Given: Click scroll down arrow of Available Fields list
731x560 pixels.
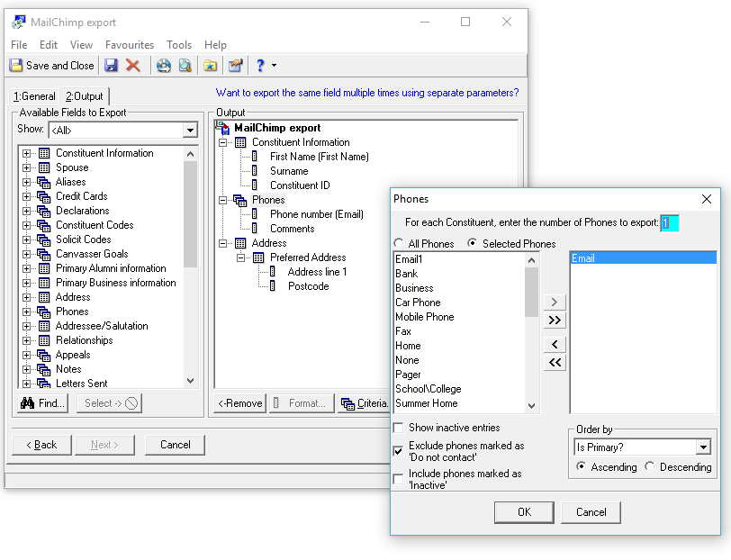Looking at the screenshot, I should point(190,381).
